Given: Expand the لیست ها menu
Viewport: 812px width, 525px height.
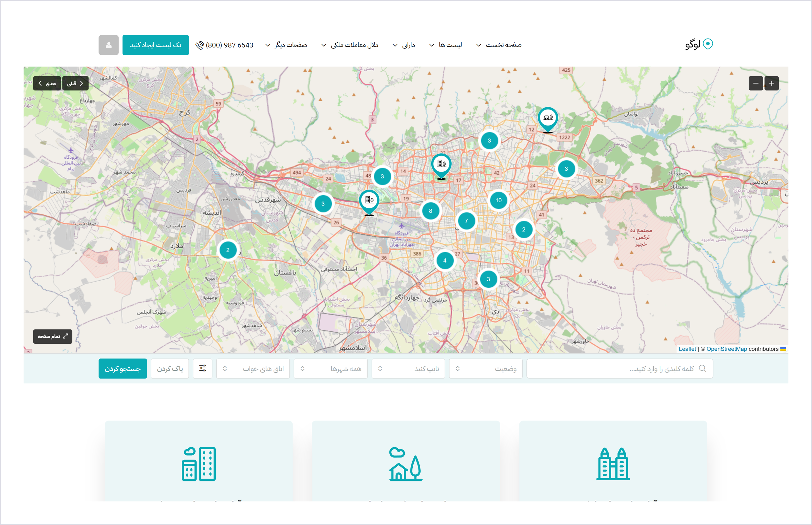Looking at the screenshot, I should pos(446,45).
